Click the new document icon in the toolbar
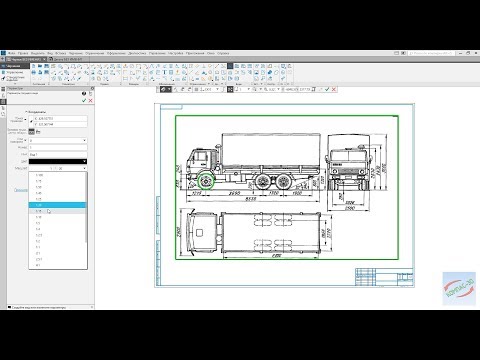This screenshot has width=480, height=360. click(x=34, y=66)
